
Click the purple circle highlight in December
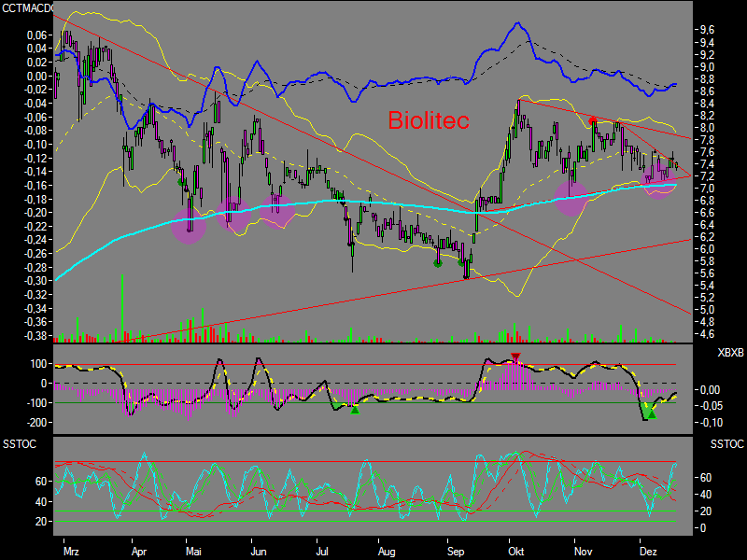point(660,183)
